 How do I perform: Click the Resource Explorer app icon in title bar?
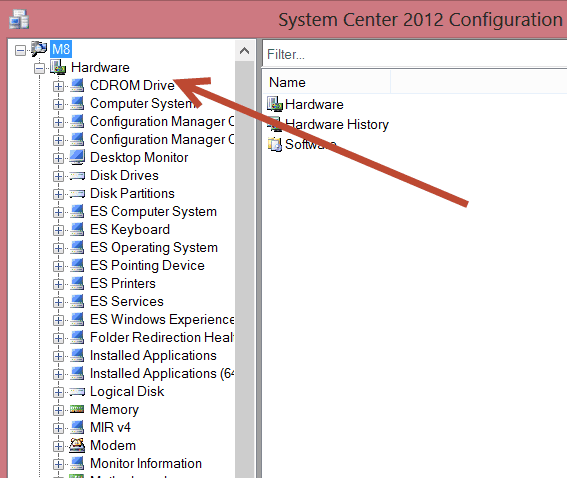click(x=19, y=20)
